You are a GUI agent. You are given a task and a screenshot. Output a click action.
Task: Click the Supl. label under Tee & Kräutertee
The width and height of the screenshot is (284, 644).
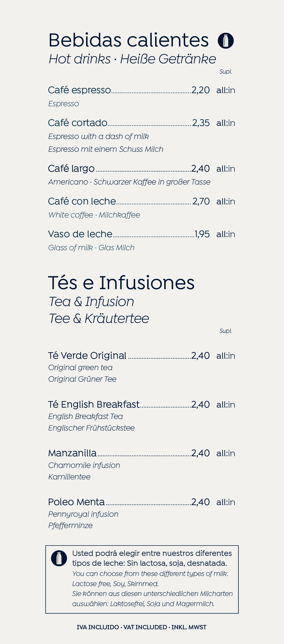point(226,331)
